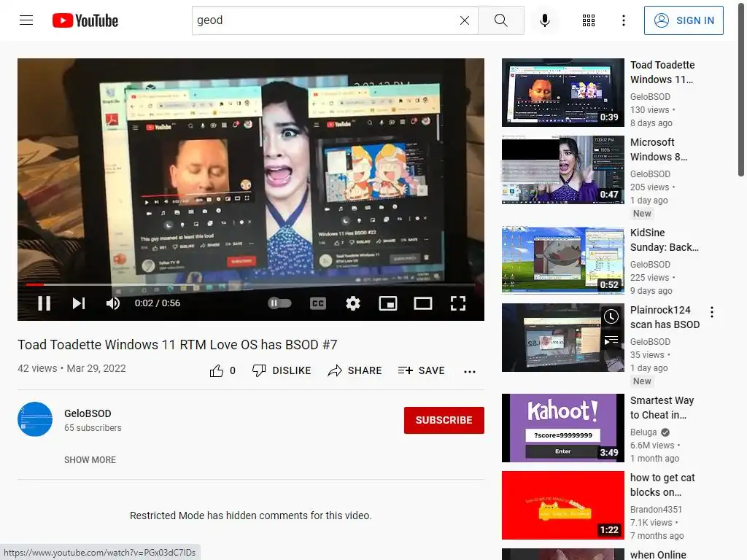
Task: Open Smartest Way to Cheat Kahoot thumbnail
Action: click(x=562, y=427)
